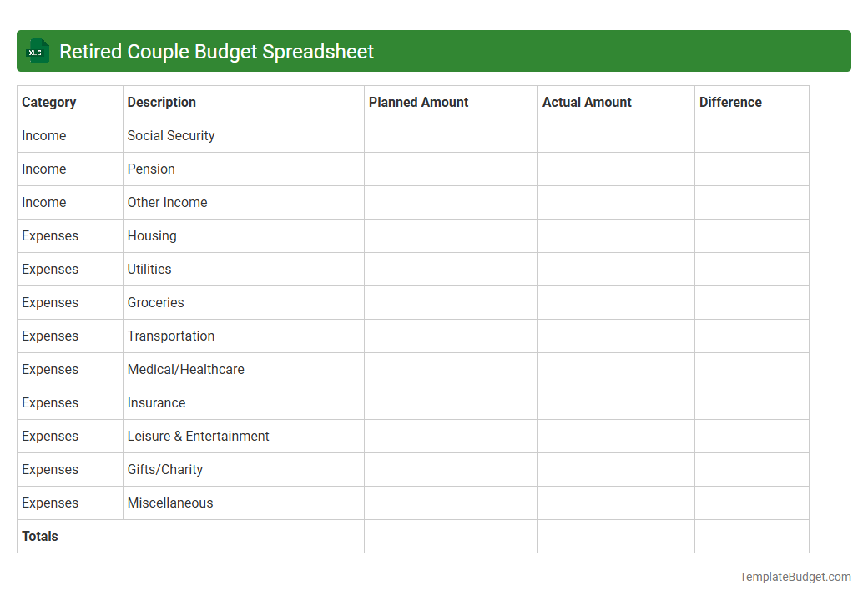Select the Pension row label
The height and width of the screenshot is (601, 868).
(x=151, y=169)
